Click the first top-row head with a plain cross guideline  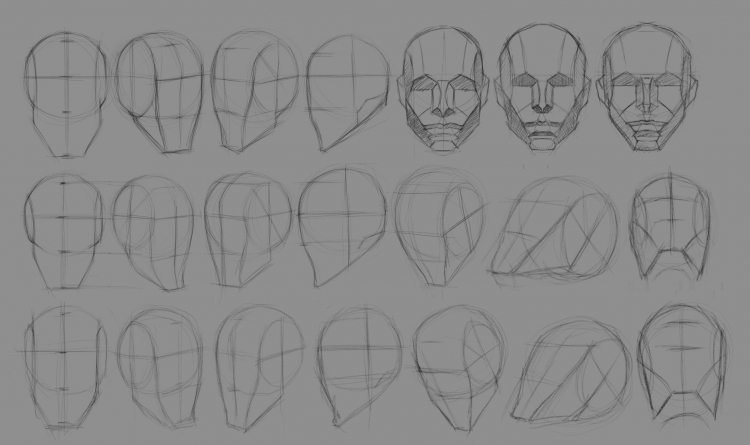coord(66,95)
